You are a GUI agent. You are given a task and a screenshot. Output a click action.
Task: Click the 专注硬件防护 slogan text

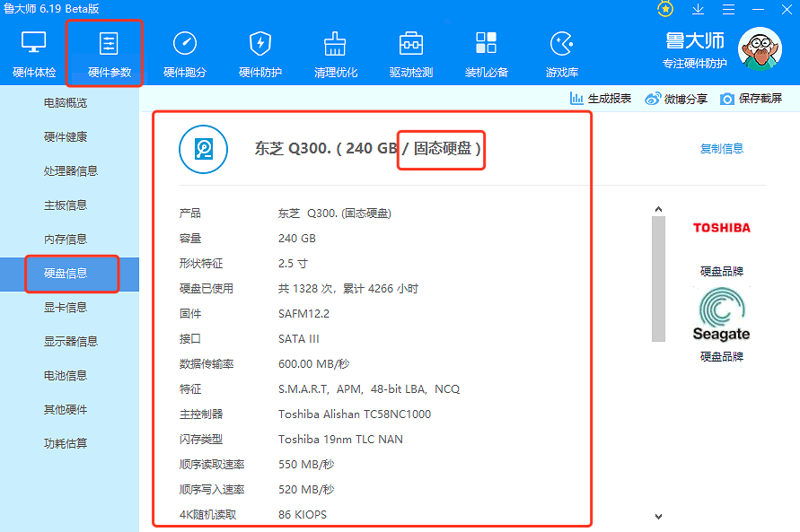[x=694, y=64]
